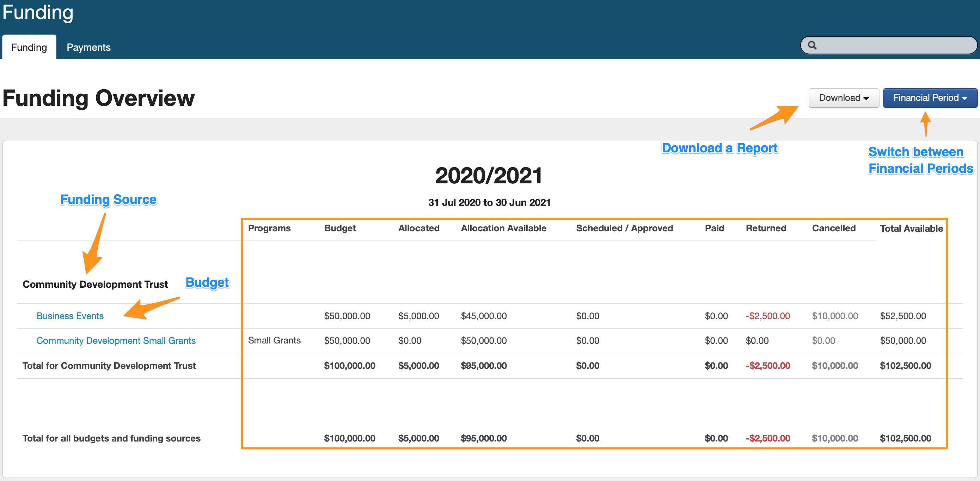Select the Funding tab
Viewport: 980px width, 481px height.
click(x=29, y=47)
